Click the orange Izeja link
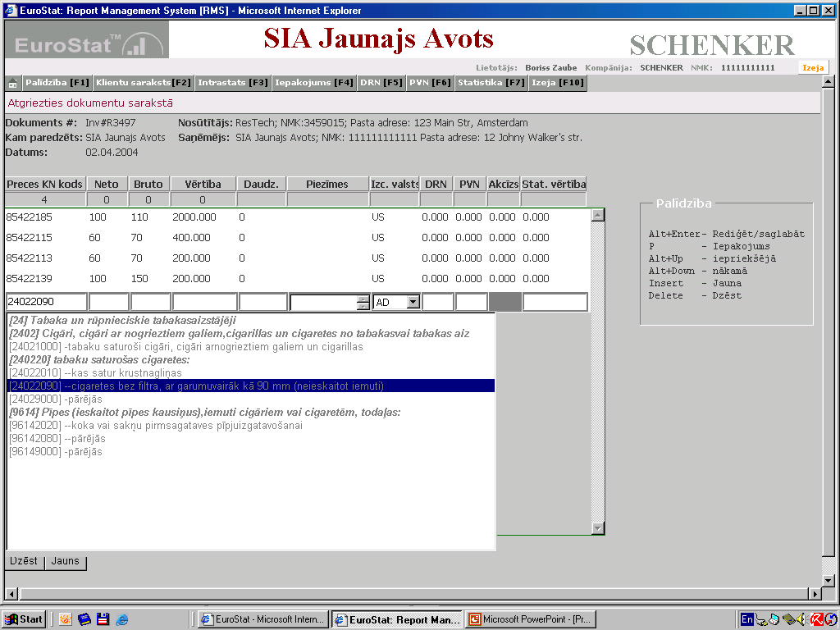 coord(813,67)
